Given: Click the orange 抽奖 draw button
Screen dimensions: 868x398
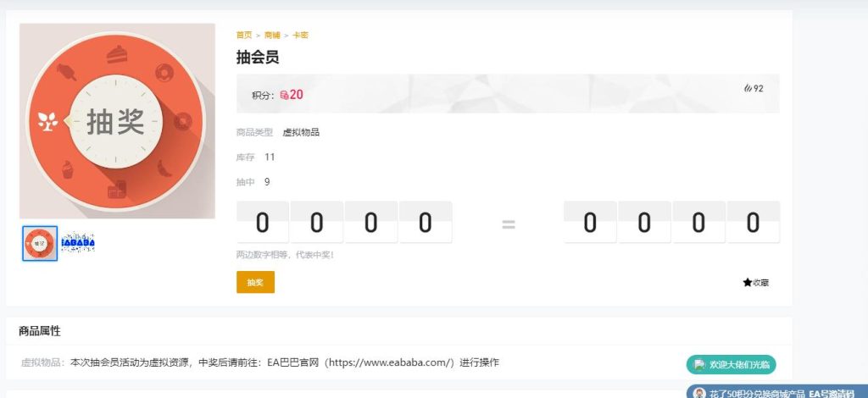Looking at the screenshot, I should (x=255, y=282).
